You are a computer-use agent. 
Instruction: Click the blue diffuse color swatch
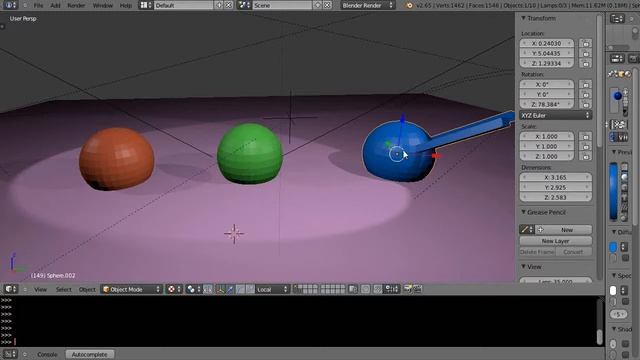pyautogui.click(x=613, y=247)
